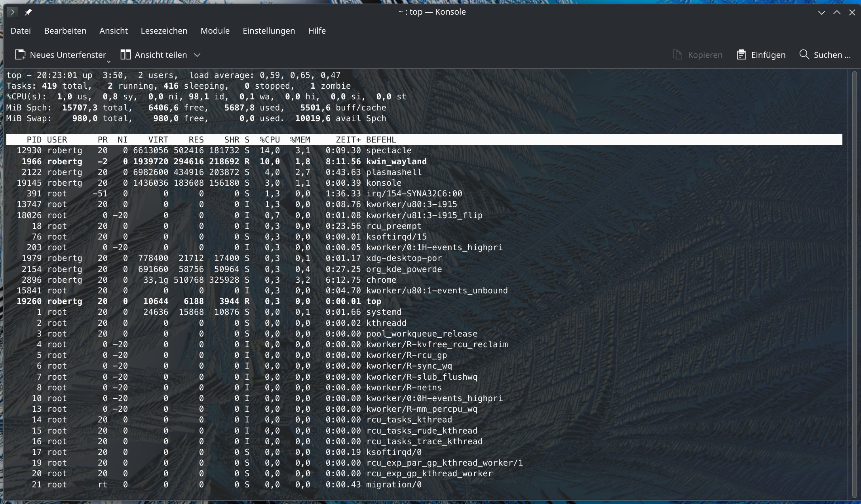Click the New Tab (Neues Unterfenster) icon
This screenshot has width=861, height=504.
click(20, 55)
